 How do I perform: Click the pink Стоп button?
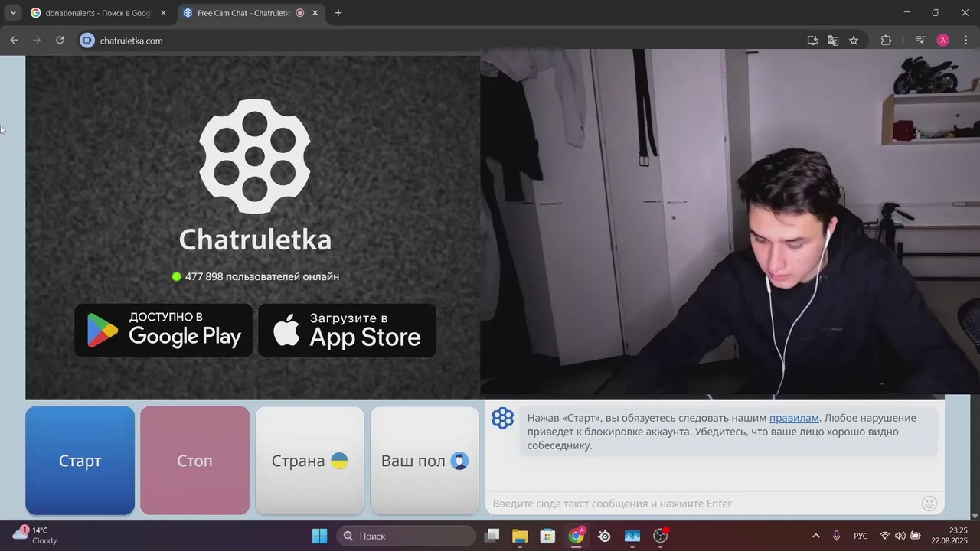pyautogui.click(x=195, y=461)
